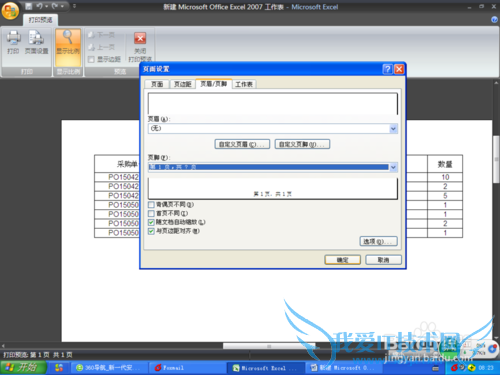
Task: Open 360 browser taskbar item
Action: pyautogui.click(x=110, y=368)
